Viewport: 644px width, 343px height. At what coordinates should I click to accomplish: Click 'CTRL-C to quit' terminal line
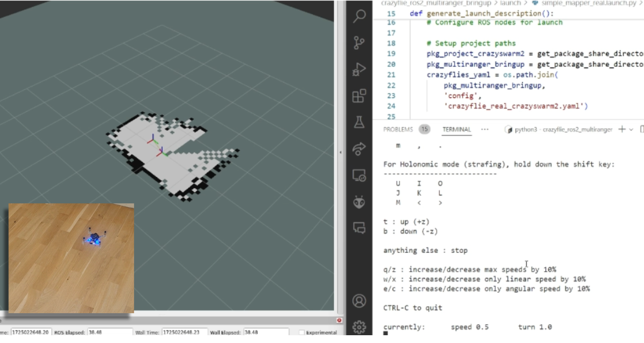413,308
